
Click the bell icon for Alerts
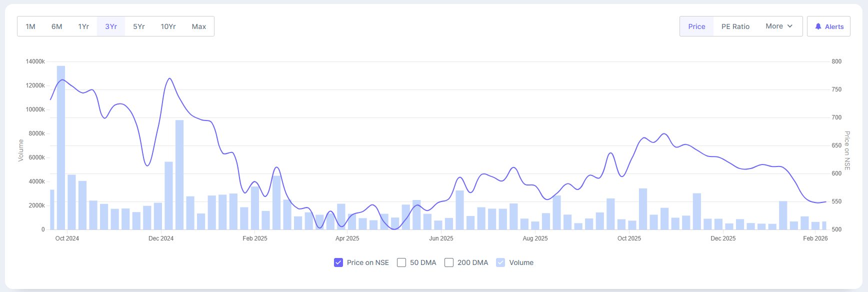[x=818, y=26]
